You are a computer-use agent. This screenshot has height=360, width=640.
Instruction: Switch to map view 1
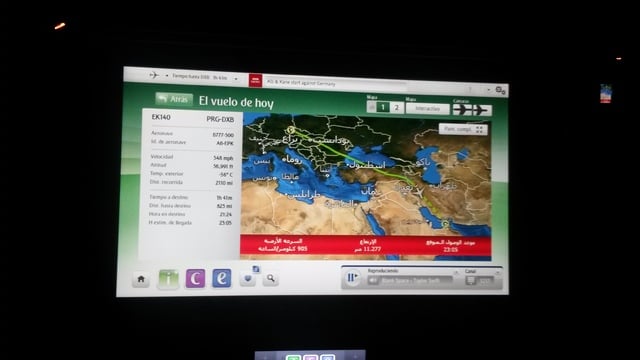(382, 107)
